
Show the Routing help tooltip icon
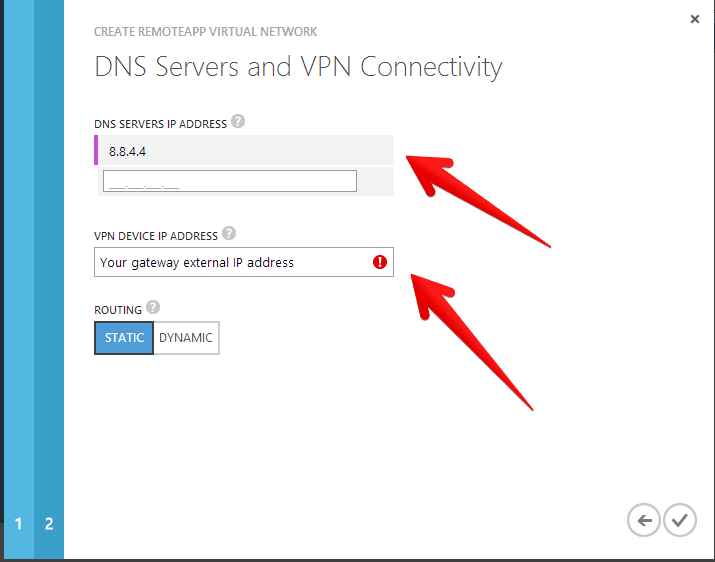click(x=153, y=307)
